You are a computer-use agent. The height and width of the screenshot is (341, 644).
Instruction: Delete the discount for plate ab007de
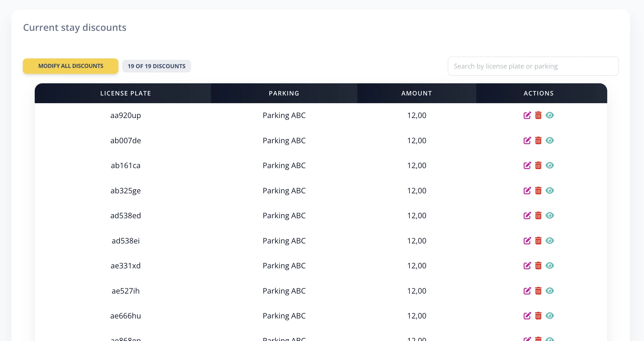538,140
